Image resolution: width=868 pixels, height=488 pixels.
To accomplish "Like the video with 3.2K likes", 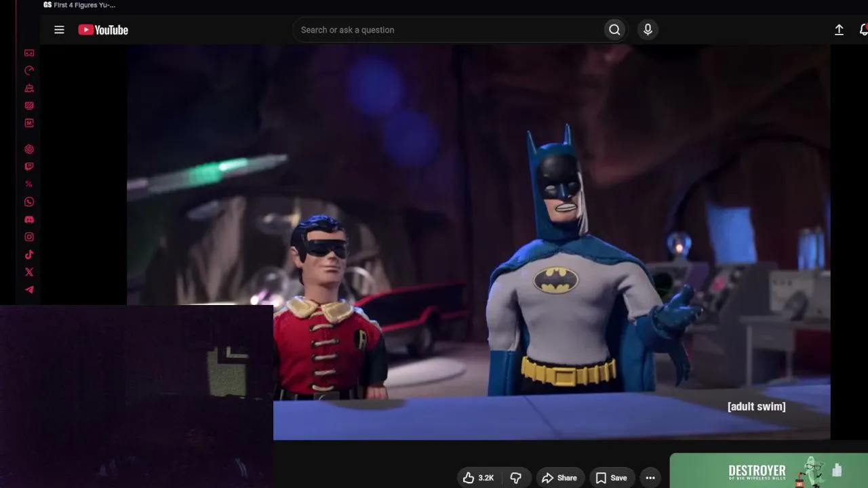I will (479, 478).
